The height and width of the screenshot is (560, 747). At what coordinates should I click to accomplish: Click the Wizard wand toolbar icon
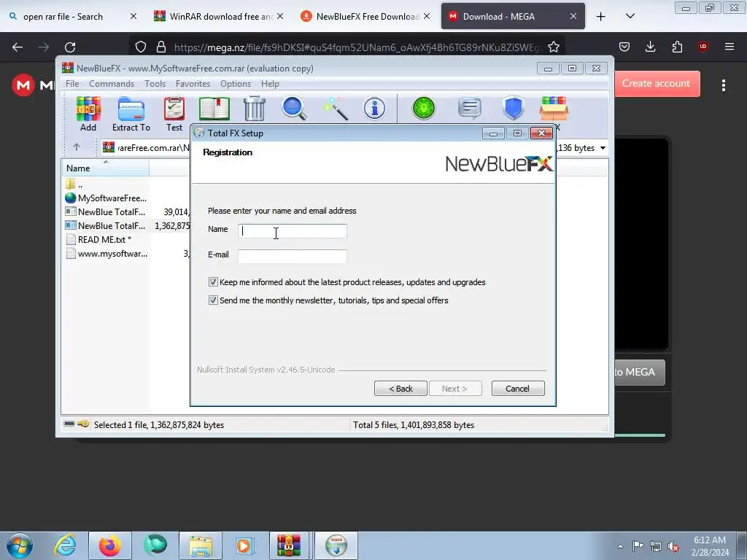tap(336, 109)
